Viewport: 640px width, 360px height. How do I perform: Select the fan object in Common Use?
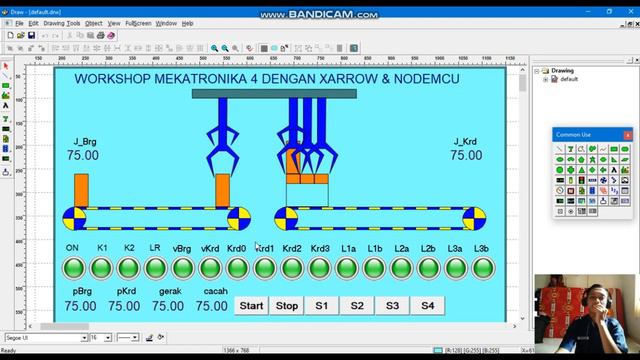[603, 180]
